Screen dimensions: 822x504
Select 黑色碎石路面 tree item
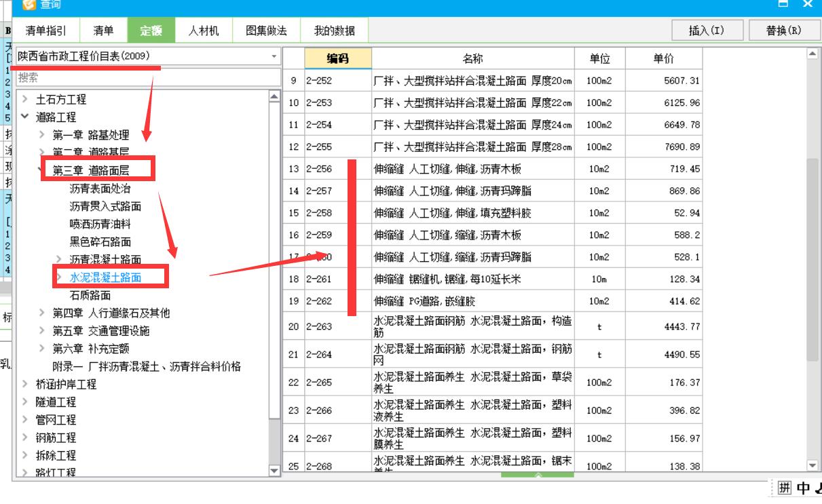point(100,241)
